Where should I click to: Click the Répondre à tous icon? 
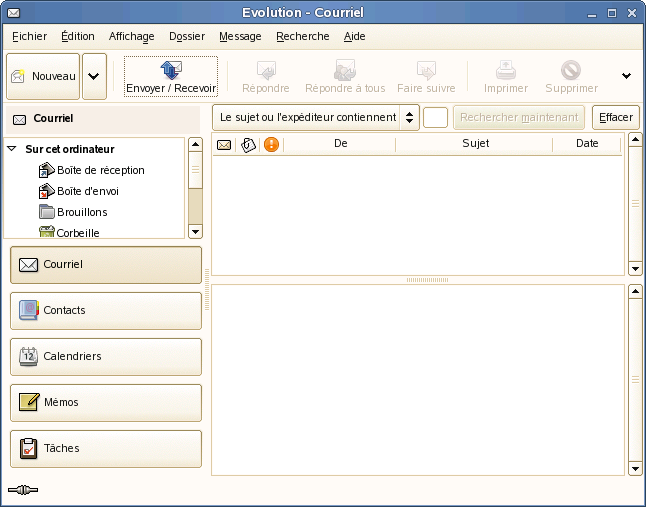pos(345,70)
